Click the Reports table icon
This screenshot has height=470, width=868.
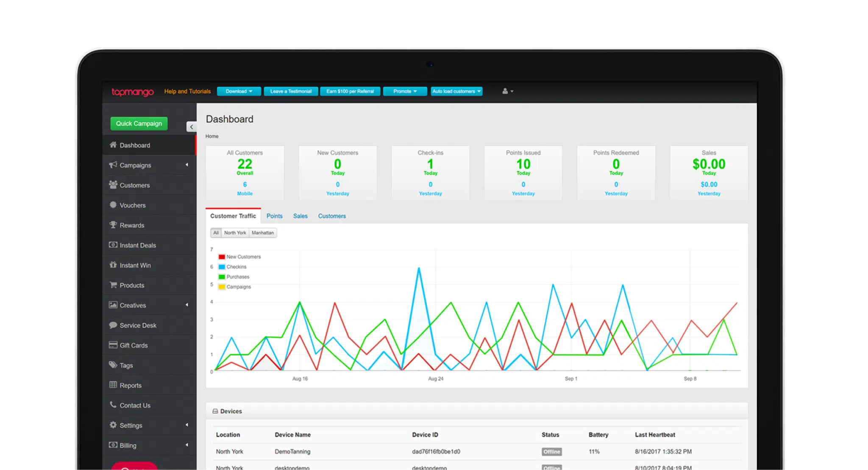tap(113, 385)
